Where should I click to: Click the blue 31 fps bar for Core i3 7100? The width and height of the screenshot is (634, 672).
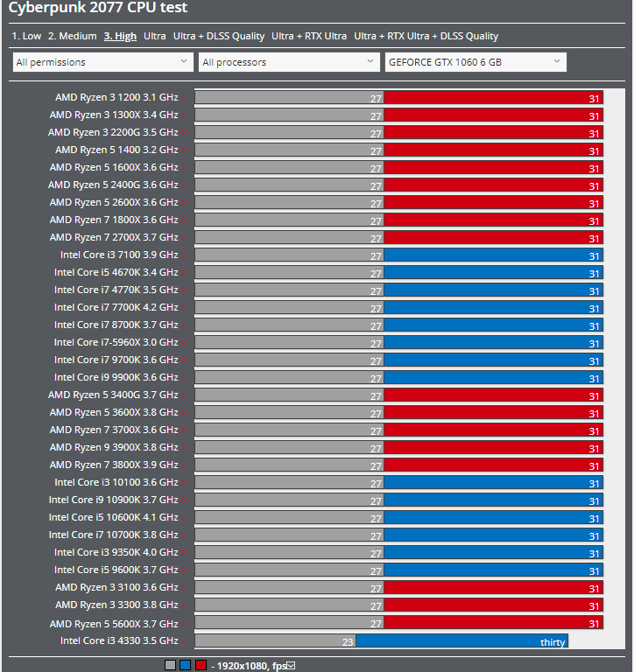[493, 255]
